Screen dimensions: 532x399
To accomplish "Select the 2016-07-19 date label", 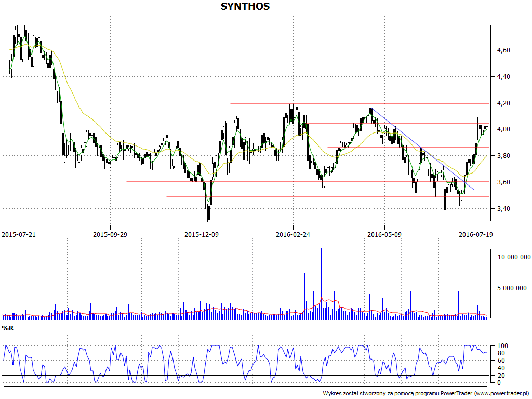I will coord(476,234).
